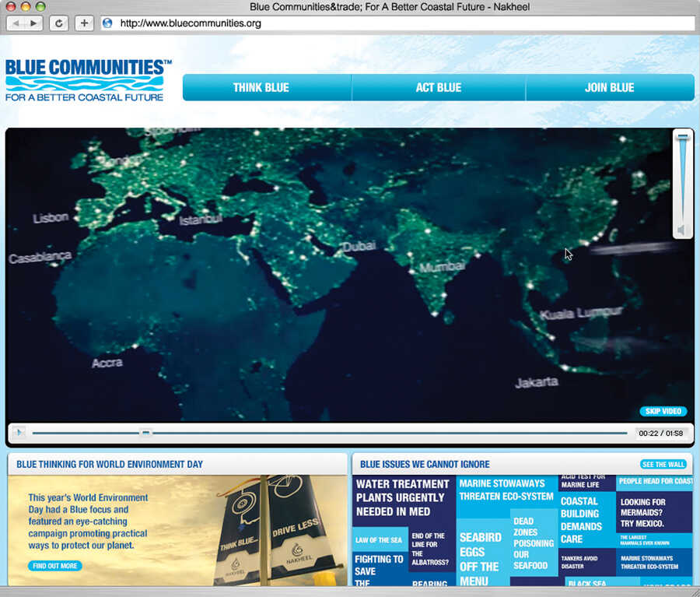The height and width of the screenshot is (597, 700).
Task: Open Tankers Avoid Disaster tile
Action: (x=586, y=562)
